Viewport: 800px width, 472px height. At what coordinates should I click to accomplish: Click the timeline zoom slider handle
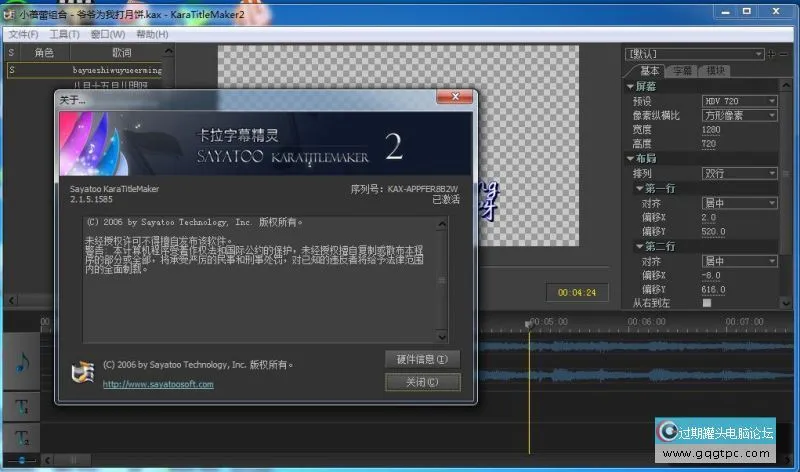(x=21, y=460)
